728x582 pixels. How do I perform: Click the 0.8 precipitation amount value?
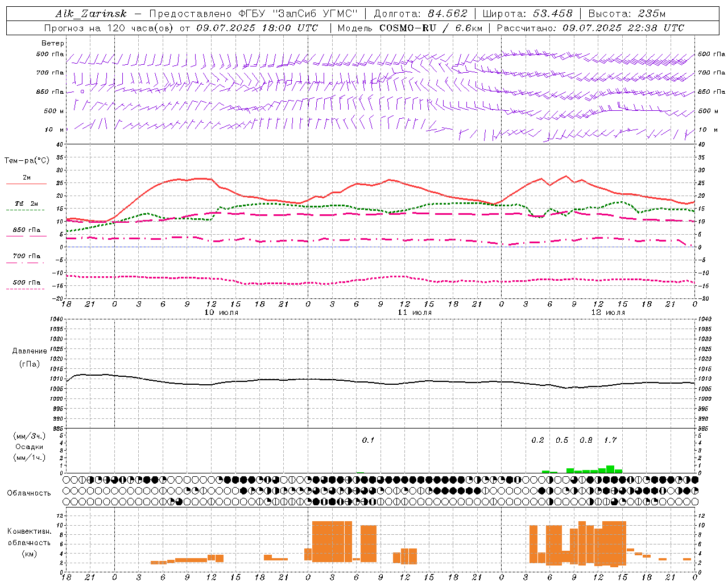click(x=586, y=440)
